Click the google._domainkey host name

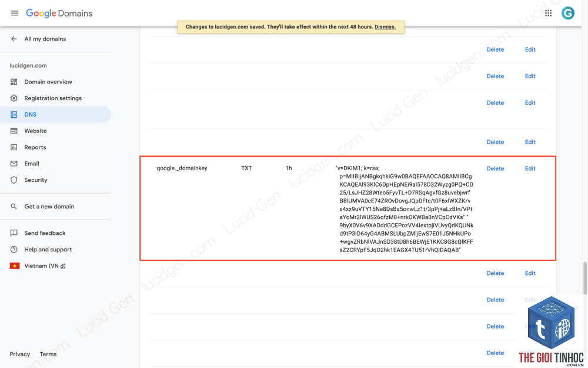(182, 168)
